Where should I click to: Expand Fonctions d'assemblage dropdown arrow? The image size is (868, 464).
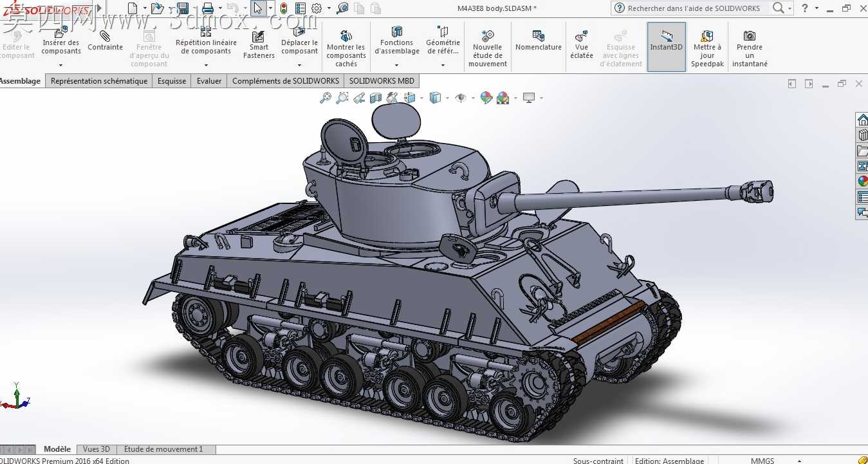396,65
